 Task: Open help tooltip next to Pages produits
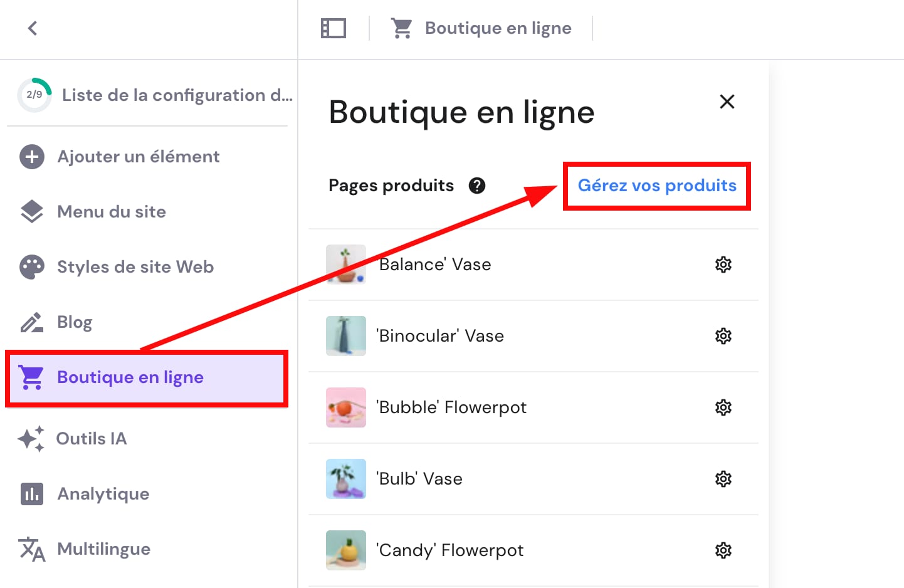tap(476, 185)
